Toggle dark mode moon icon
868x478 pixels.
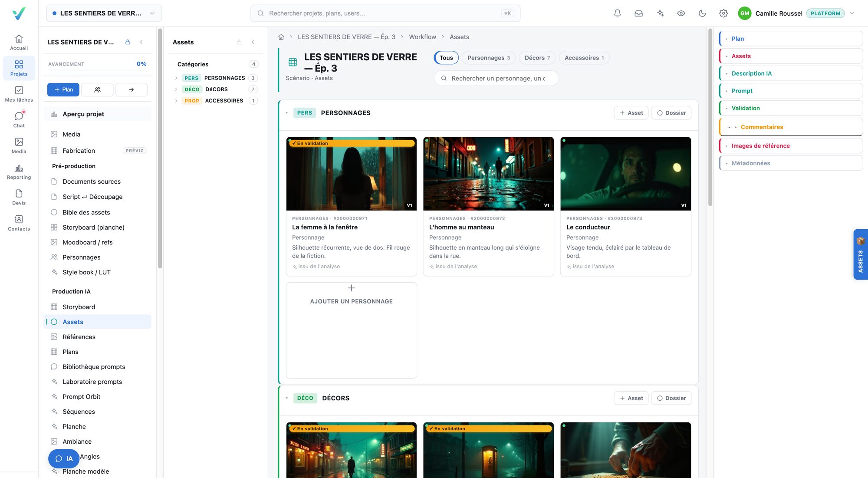[702, 13]
